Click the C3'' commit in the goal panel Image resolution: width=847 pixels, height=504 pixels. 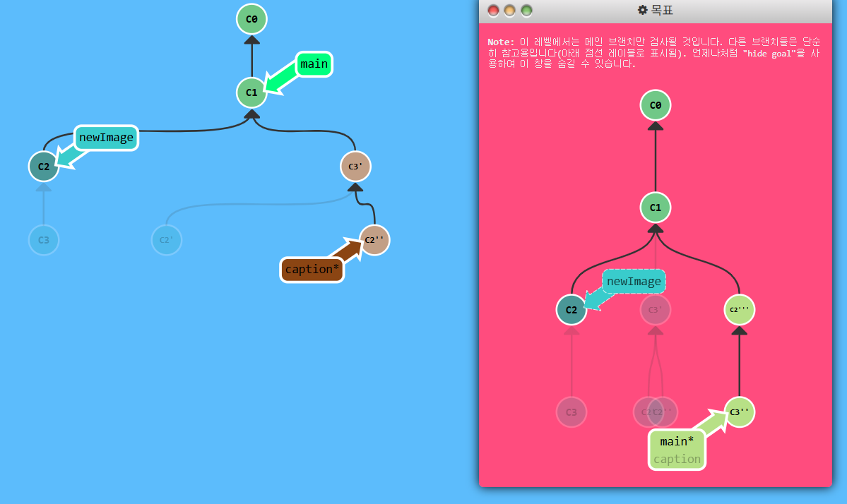[739, 412]
